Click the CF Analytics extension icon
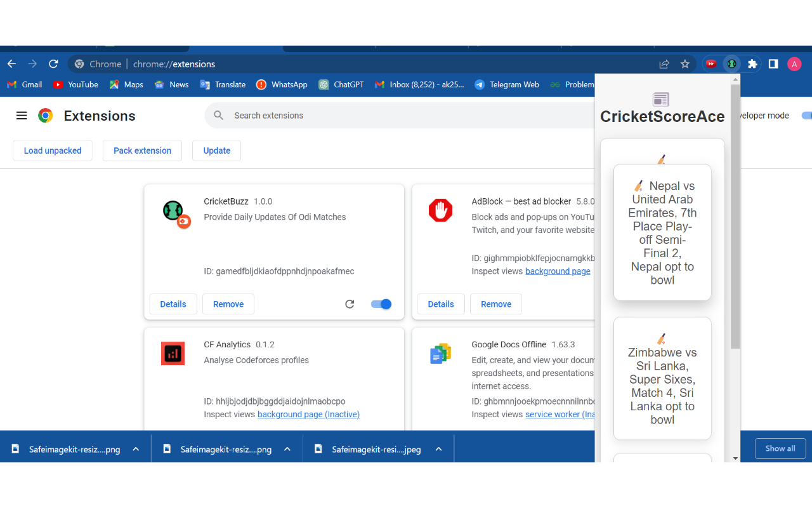812x508 pixels. click(173, 354)
